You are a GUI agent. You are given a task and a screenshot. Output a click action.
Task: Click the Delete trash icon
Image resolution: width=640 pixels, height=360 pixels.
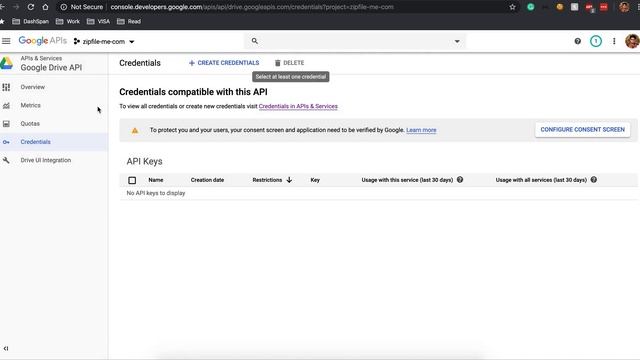point(278,63)
